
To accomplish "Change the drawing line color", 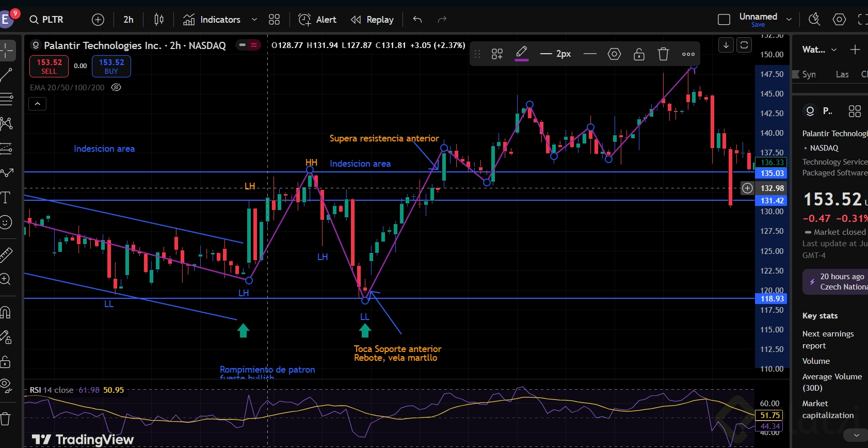I will tap(522, 54).
